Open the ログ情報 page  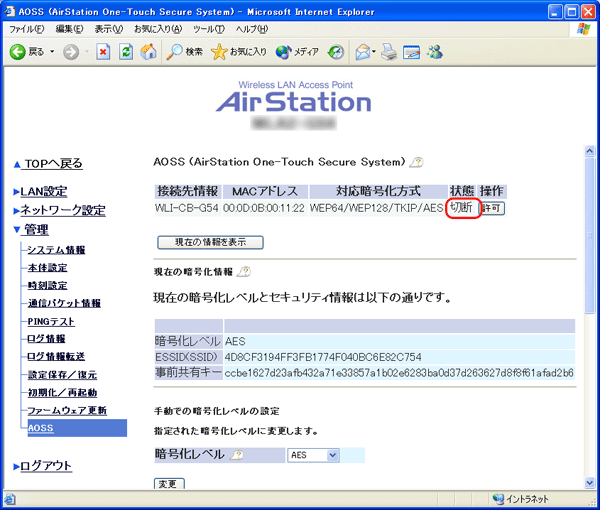(x=46, y=339)
